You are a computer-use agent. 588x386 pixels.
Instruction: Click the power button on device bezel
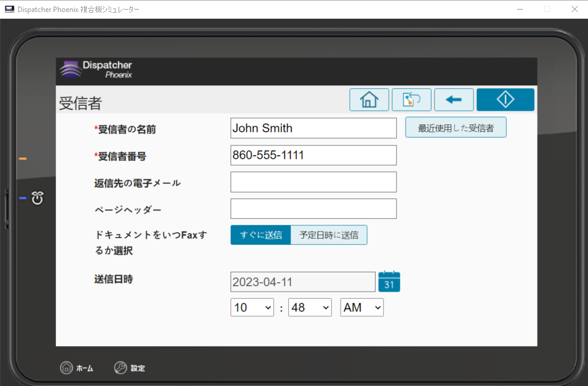37,198
